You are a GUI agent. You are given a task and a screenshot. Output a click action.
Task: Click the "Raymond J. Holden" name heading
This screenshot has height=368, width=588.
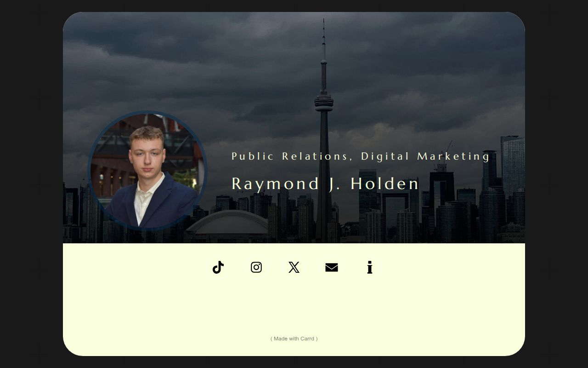point(325,184)
